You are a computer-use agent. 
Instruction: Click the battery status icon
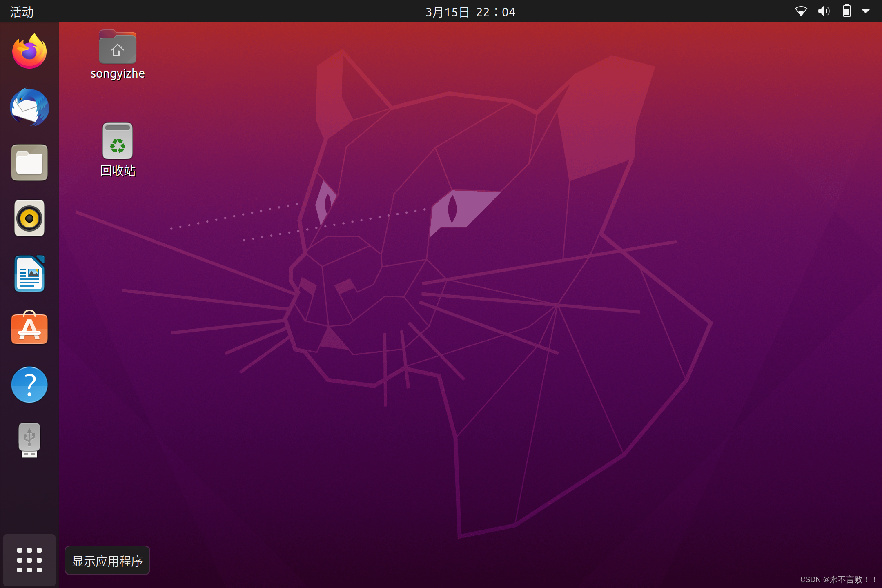click(846, 11)
